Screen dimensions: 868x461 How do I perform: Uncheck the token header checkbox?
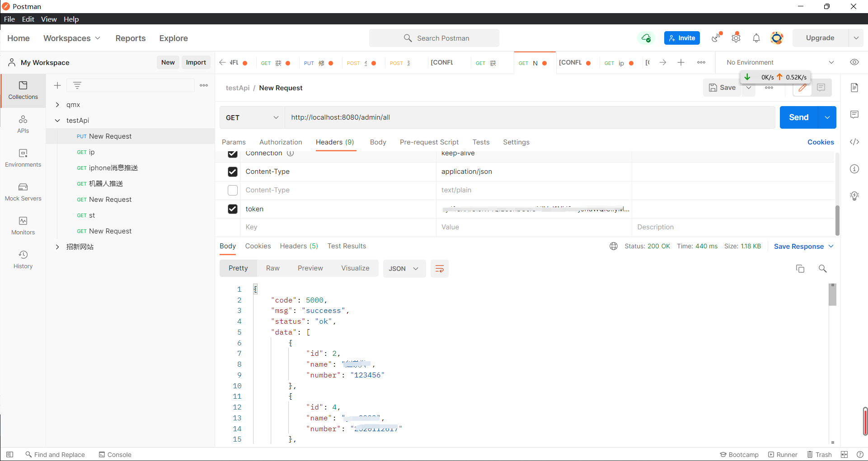tap(233, 209)
